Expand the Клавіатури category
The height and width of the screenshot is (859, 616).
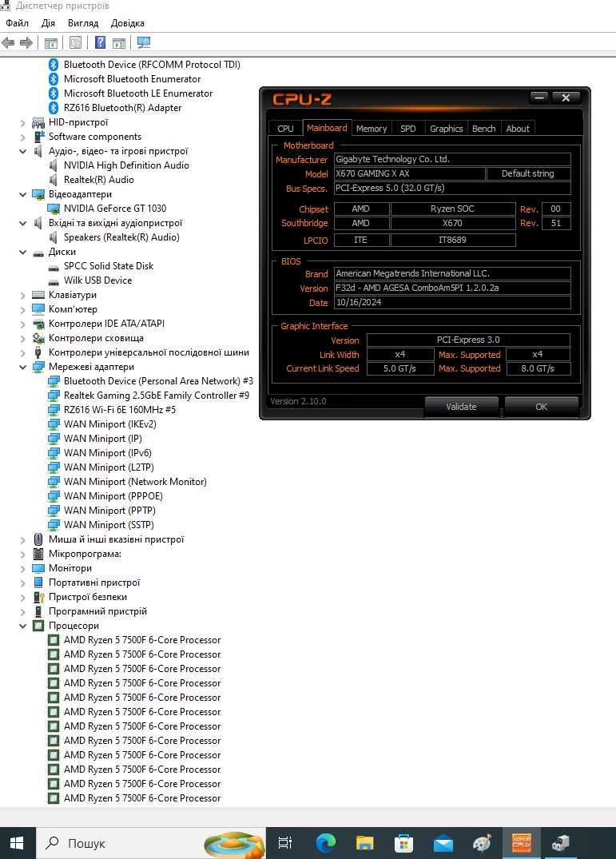[x=22, y=296]
